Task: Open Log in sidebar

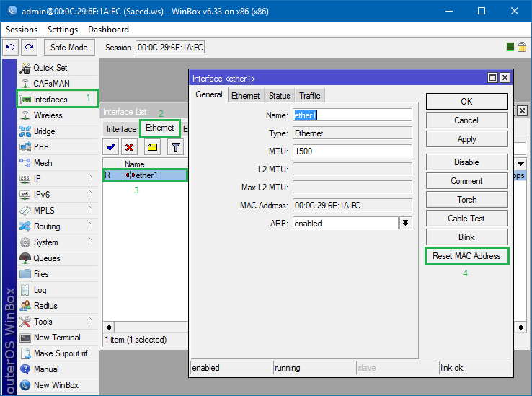Action: click(x=58, y=290)
